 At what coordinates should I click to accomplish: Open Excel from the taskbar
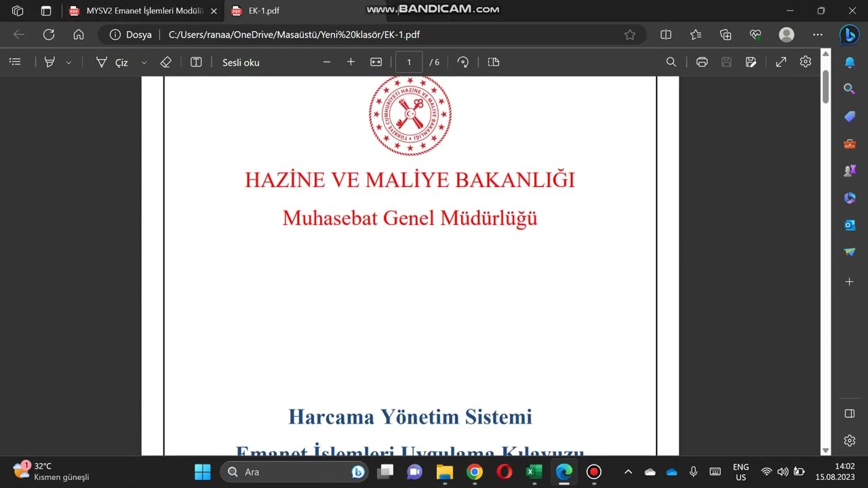pos(534,472)
